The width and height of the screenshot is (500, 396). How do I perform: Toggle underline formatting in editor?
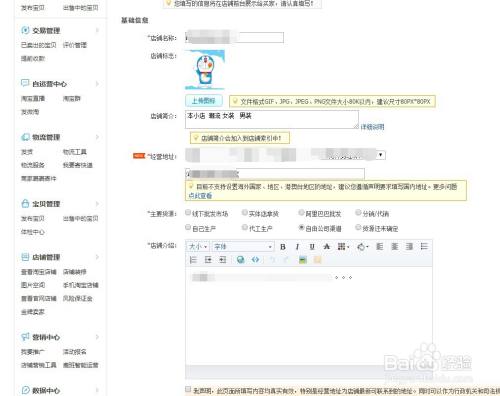coord(312,247)
